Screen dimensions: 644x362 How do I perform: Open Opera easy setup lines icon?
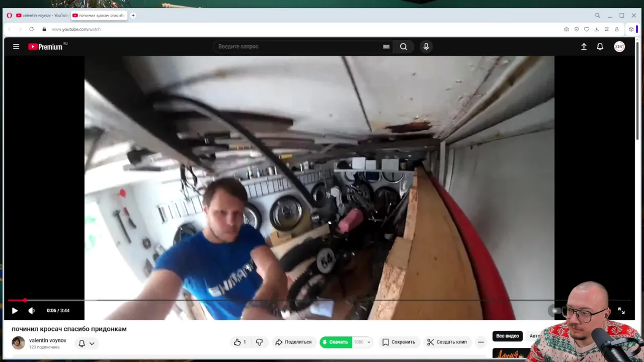pyautogui.click(x=607, y=29)
